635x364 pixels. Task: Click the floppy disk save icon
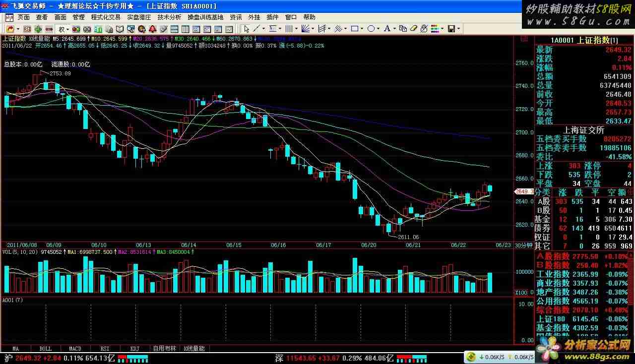[x=450, y=29]
